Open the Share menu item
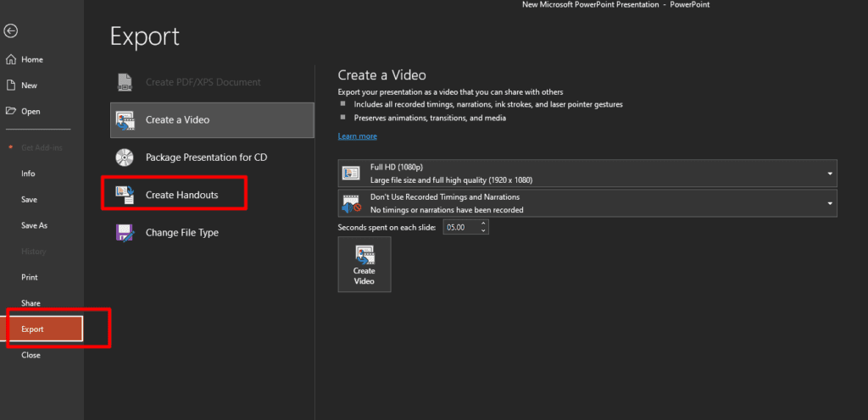The width and height of the screenshot is (868, 420). pos(31,303)
